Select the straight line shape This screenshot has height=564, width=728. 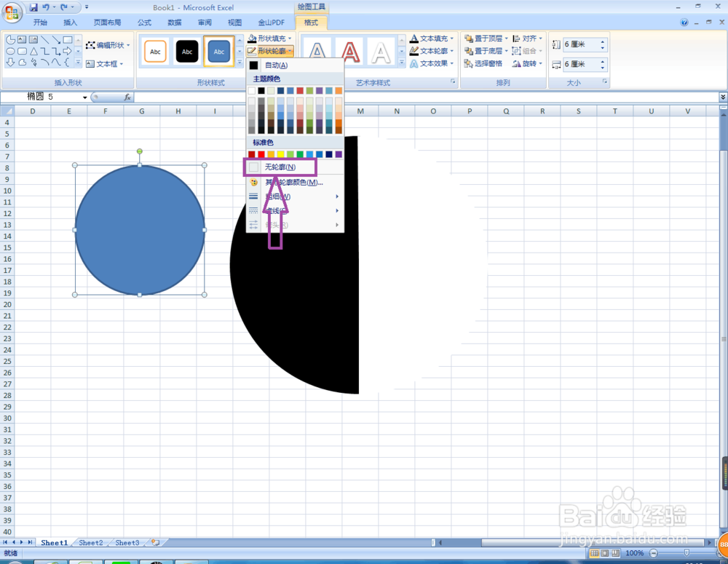click(45, 40)
